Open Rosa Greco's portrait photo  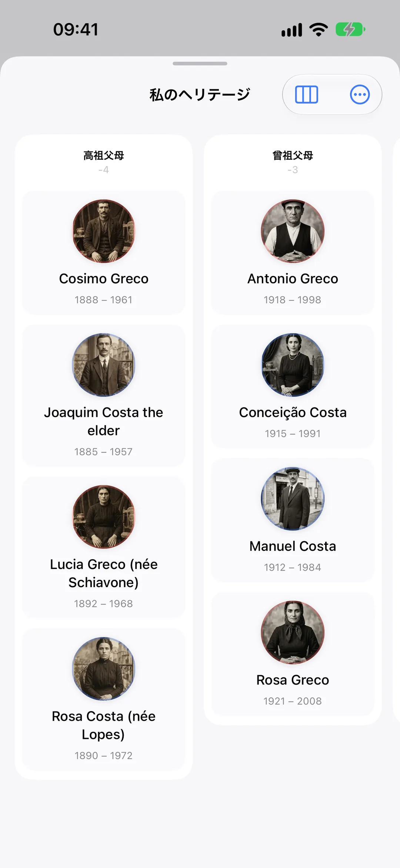pyautogui.click(x=293, y=632)
